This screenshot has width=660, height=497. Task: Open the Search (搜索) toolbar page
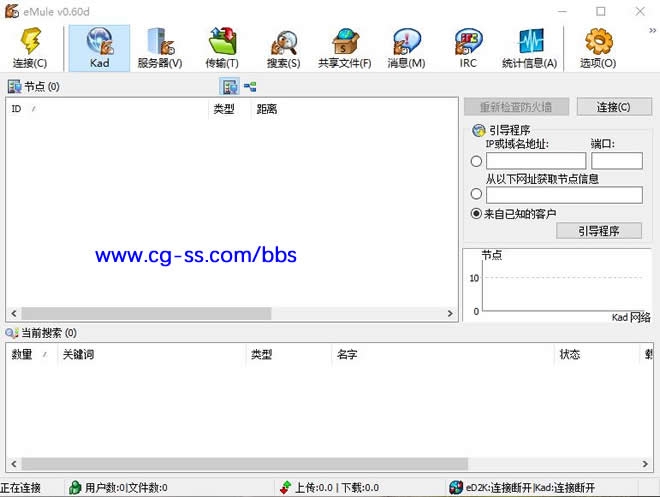[x=283, y=47]
